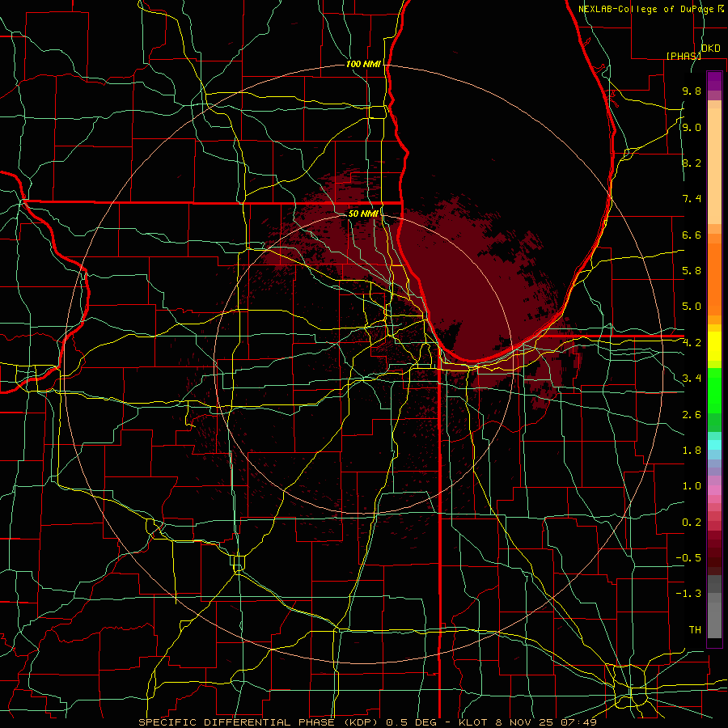Click the '7.4' scale value
The height and width of the screenshot is (728, 728).
[692, 199]
